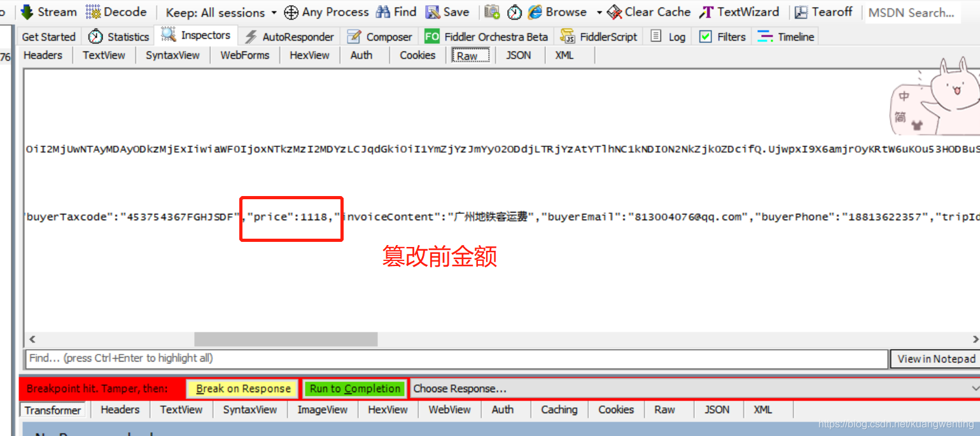Click the Tearoff toolbar button
The width and height of the screenshot is (980, 436).
[824, 12]
